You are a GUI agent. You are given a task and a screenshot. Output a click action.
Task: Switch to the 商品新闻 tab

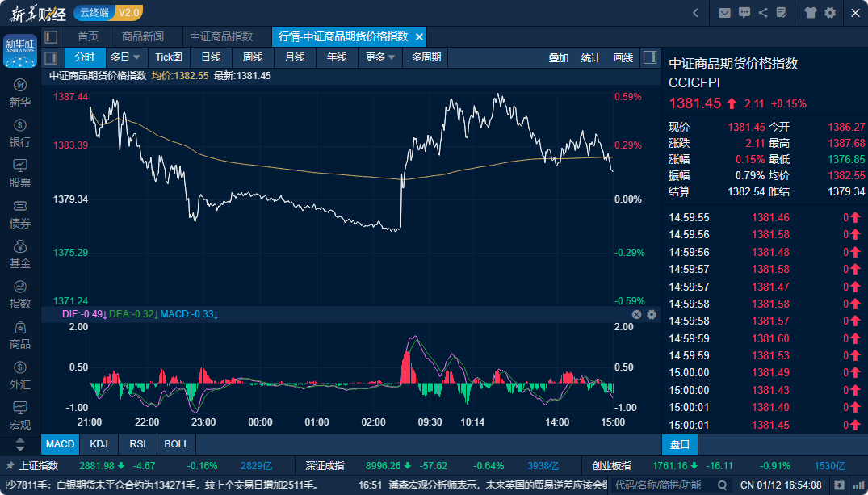tap(142, 36)
